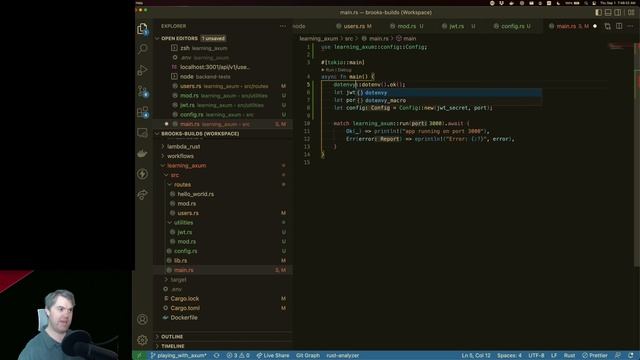Open the Explorer view in activity bar
The image size is (640, 360).
[x=142, y=29]
